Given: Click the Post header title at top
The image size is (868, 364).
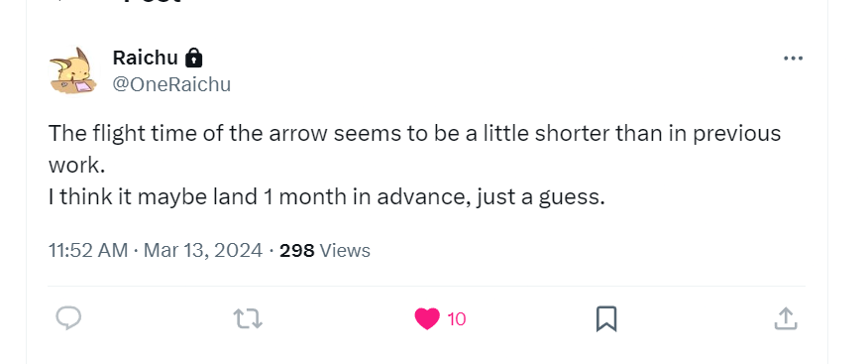Looking at the screenshot, I should pos(151,2).
